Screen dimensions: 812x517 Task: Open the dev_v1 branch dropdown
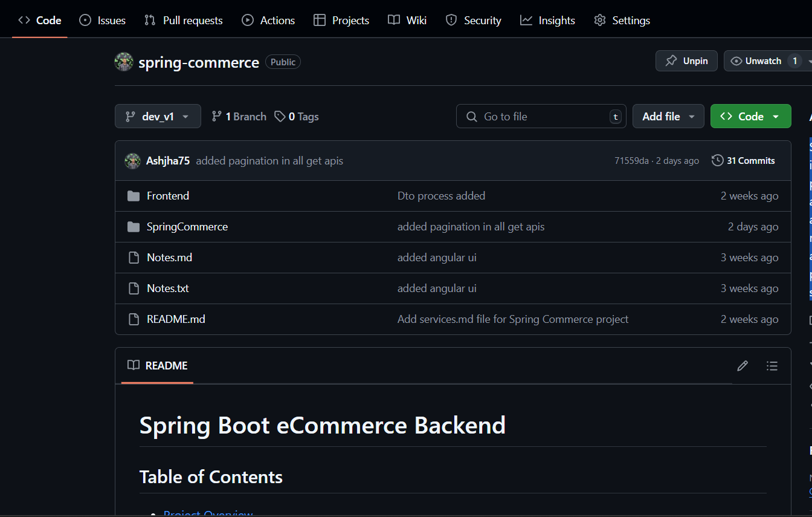[158, 116]
